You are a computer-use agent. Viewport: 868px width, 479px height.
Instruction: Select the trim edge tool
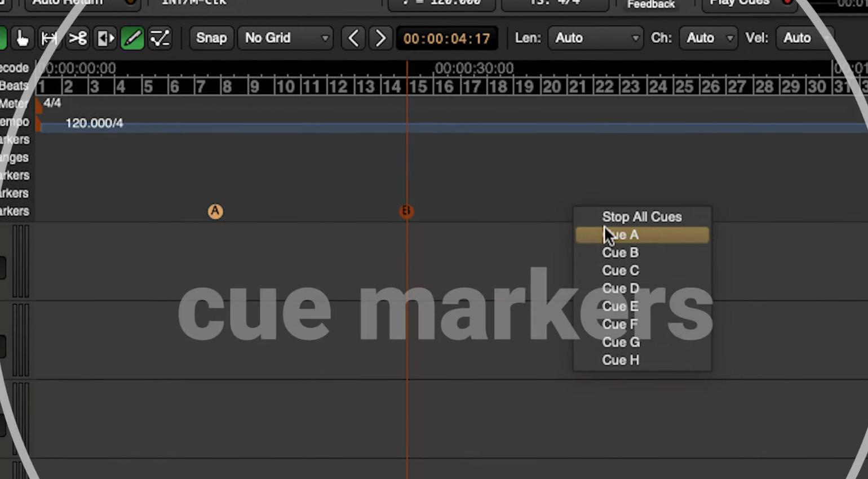pyautogui.click(x=105, y=38)
